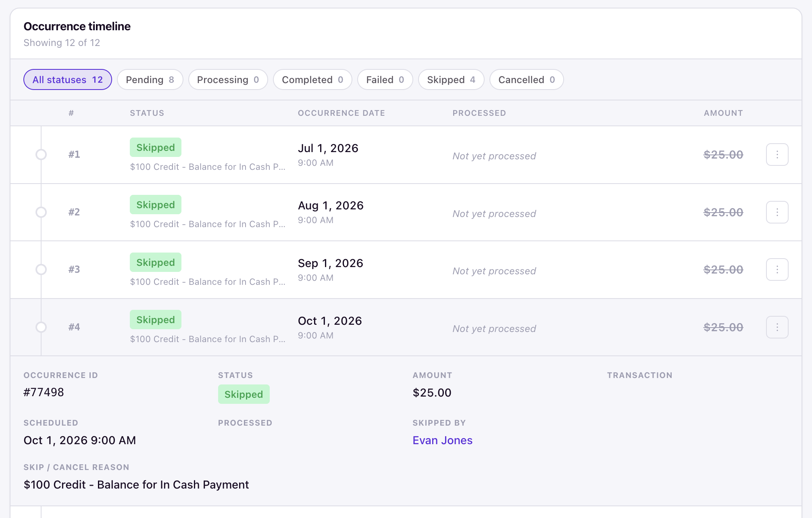Click the Status column header

click(x=147, y=113)
